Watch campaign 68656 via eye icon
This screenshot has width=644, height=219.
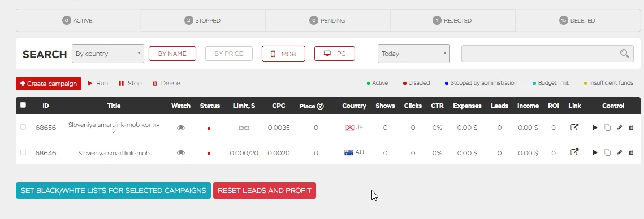(x=181, y=128)
